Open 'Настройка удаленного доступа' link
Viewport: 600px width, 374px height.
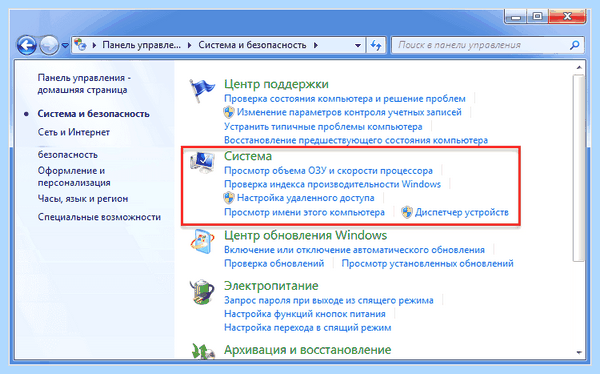[x=305, y=198]
